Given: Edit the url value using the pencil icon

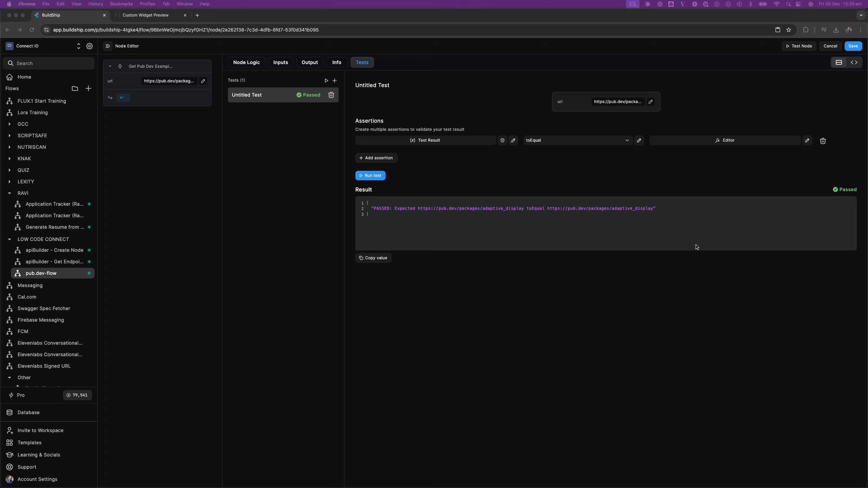Looking at the screenshot, I should (x=650, y=101).
